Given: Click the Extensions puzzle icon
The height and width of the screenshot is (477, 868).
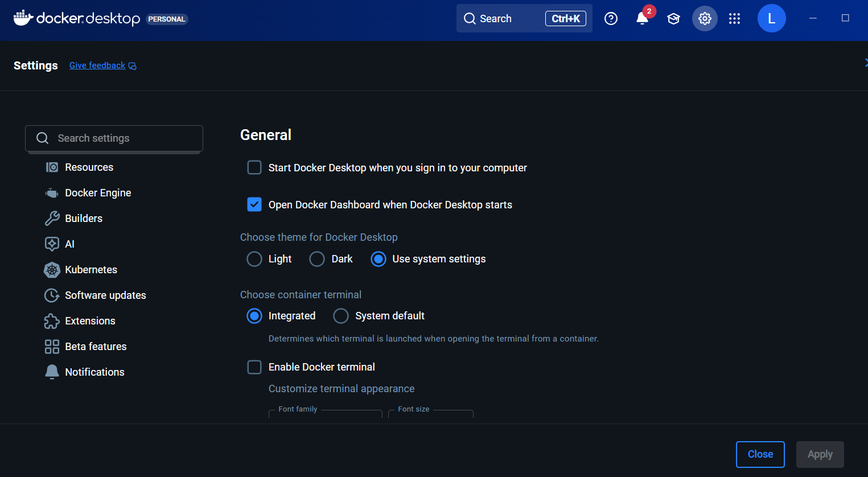Looking at the screenshot, I should click(52, 321).
